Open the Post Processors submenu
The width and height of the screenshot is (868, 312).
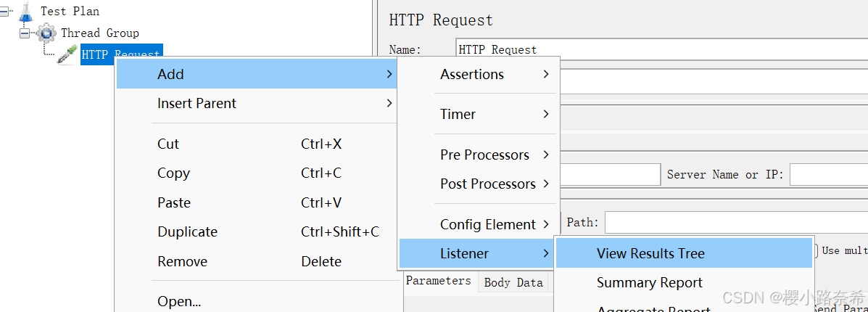[487, 184]
